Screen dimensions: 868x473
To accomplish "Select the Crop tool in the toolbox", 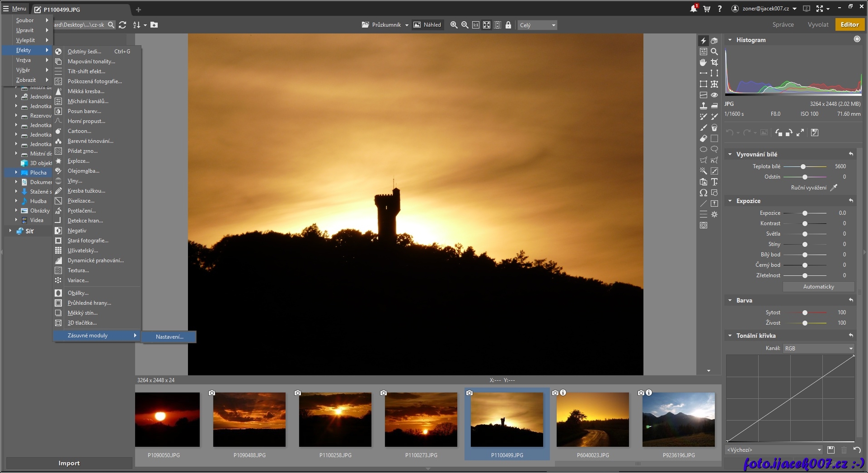I will point(714,62).
